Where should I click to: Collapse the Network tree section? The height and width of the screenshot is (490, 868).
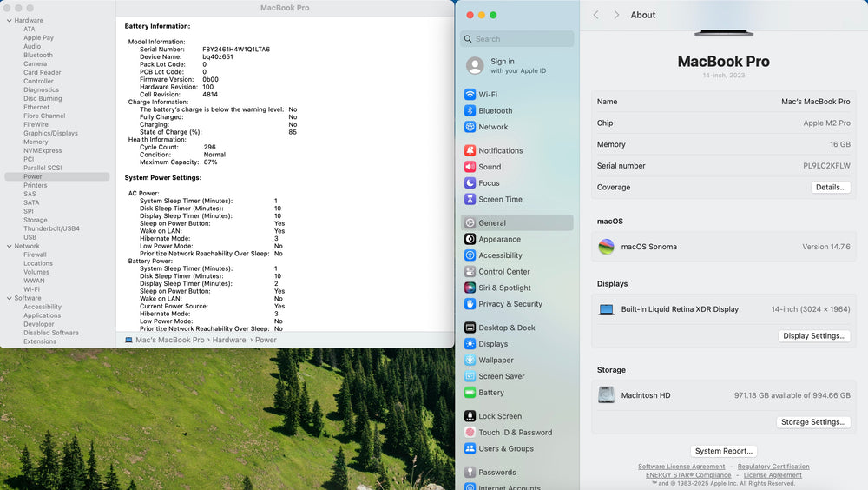(x=10, y=246)
